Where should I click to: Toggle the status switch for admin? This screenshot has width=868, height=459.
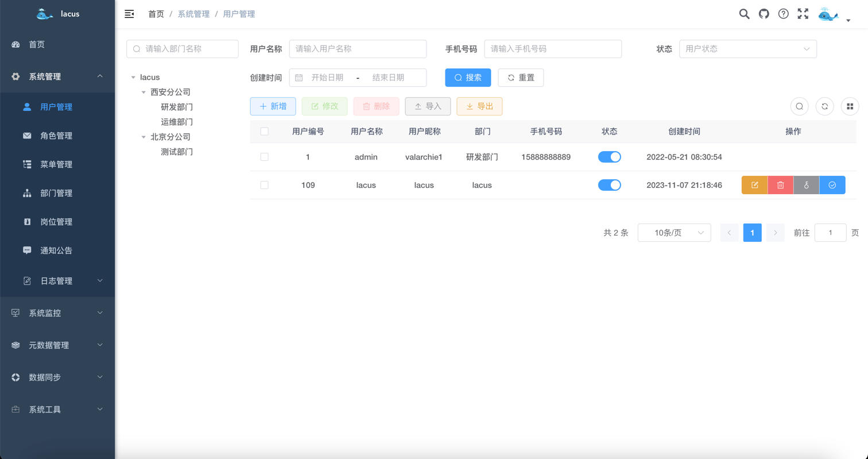(x=609, y=157)
